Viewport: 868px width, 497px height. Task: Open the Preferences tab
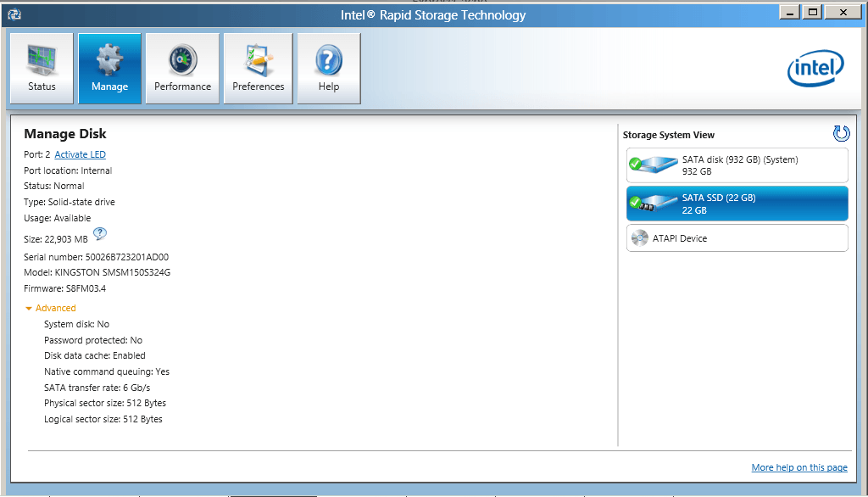pos(258,68)
